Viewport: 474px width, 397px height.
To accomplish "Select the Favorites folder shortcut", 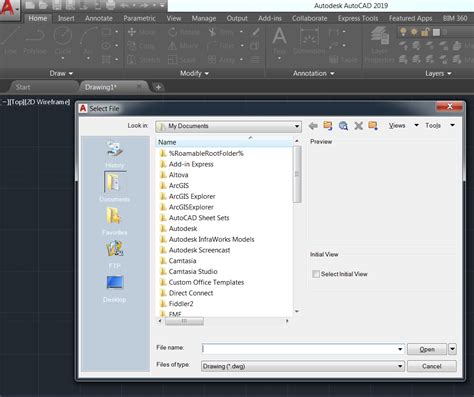I will click(x=115, y=221).
